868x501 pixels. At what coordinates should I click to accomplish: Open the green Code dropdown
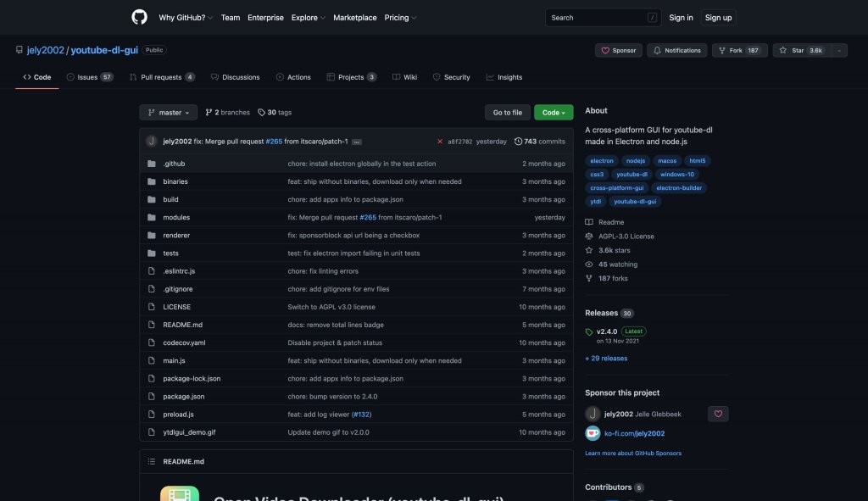coord(554,113)
